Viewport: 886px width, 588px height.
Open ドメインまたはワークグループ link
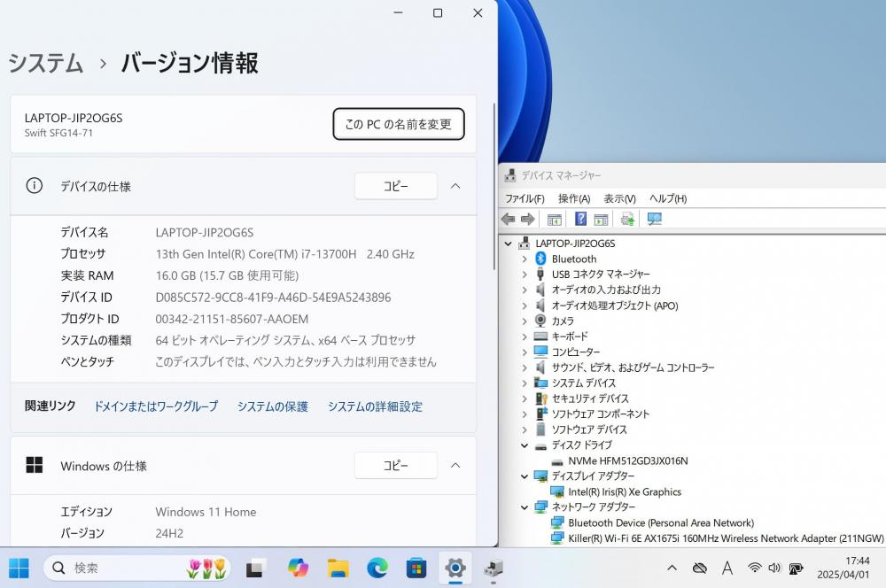point(155,406)
